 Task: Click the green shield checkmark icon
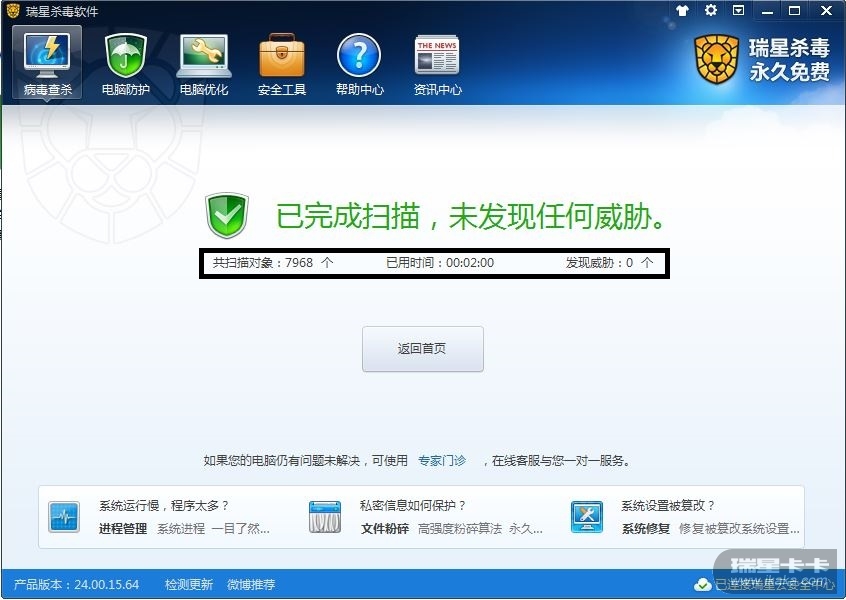pos(227,215)
